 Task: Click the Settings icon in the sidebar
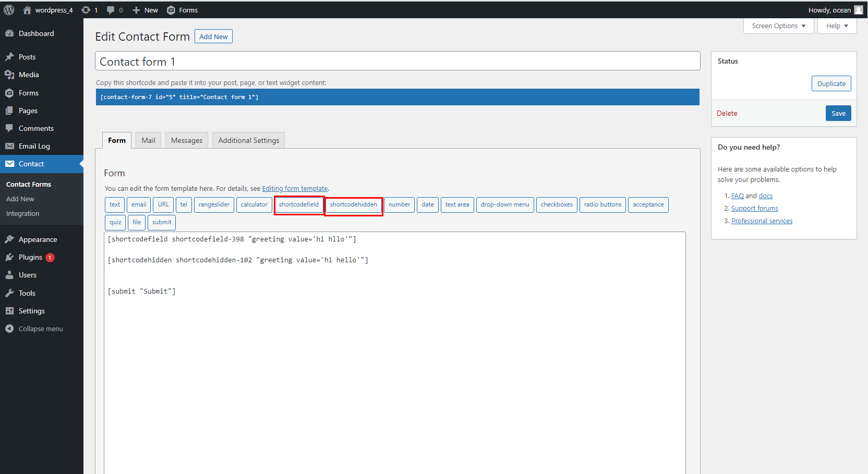click(10, 311)
